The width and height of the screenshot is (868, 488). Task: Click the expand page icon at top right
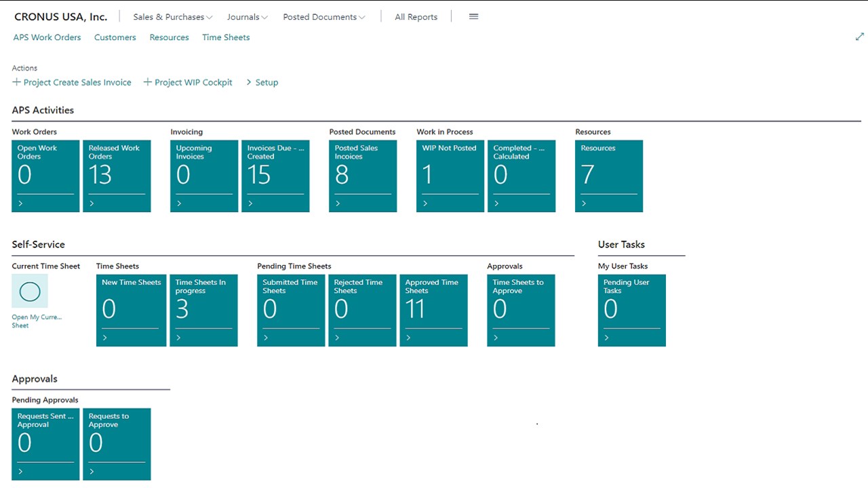[x=859, y=37]
